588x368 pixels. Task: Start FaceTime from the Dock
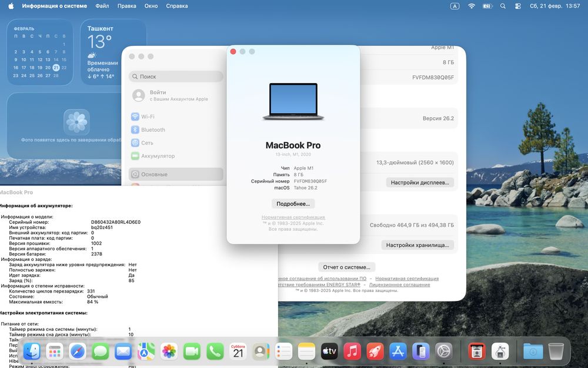pos(192,352)
